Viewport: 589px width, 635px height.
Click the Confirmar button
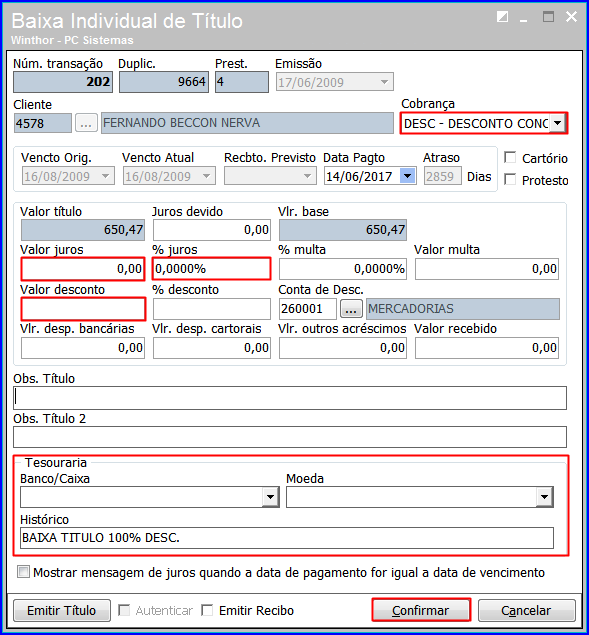pos(421,610)
